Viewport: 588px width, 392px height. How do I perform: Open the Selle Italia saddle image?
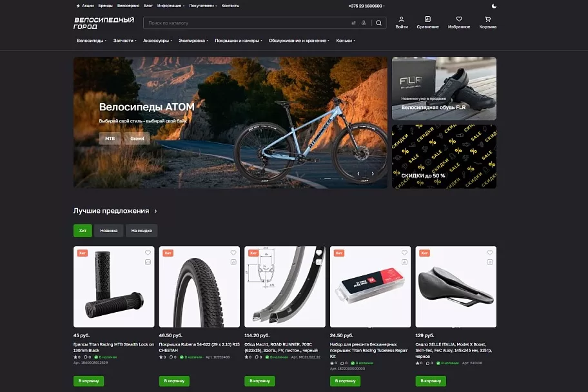pos(456,287)
